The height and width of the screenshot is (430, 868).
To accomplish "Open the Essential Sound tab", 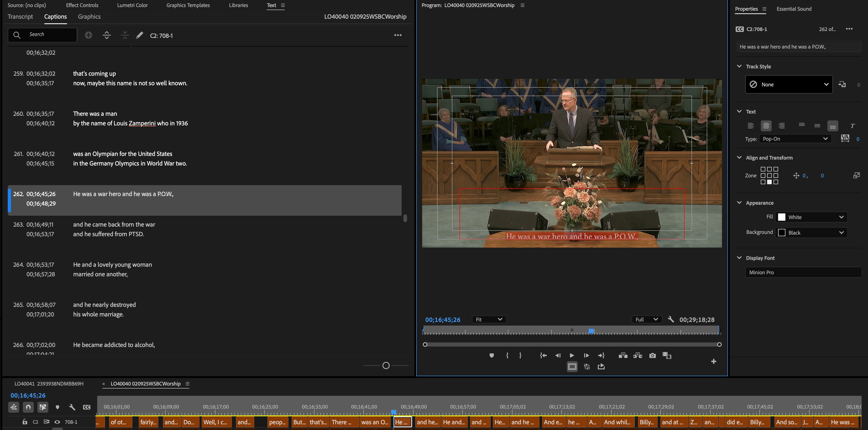I will coord(794,9).
